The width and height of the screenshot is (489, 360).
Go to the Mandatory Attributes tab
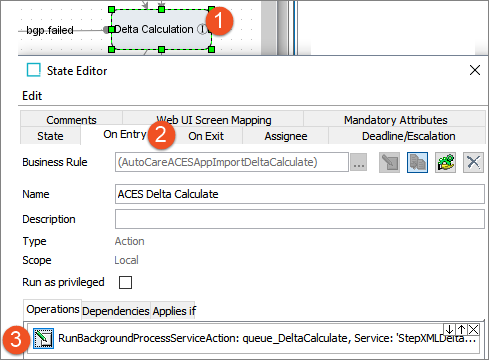click(395, 120)
